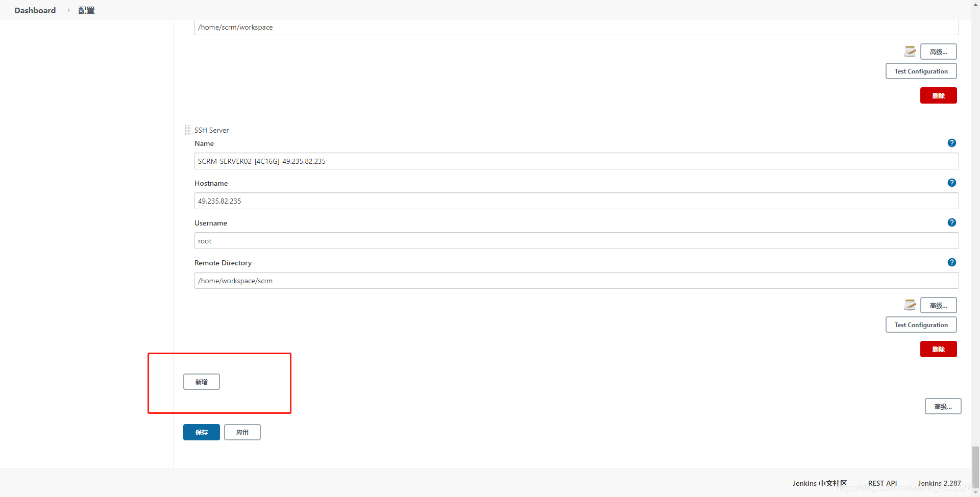This screenshot has width=980, height=497.
Task: Click the SSH Server section label
Action: click(211, 130)
